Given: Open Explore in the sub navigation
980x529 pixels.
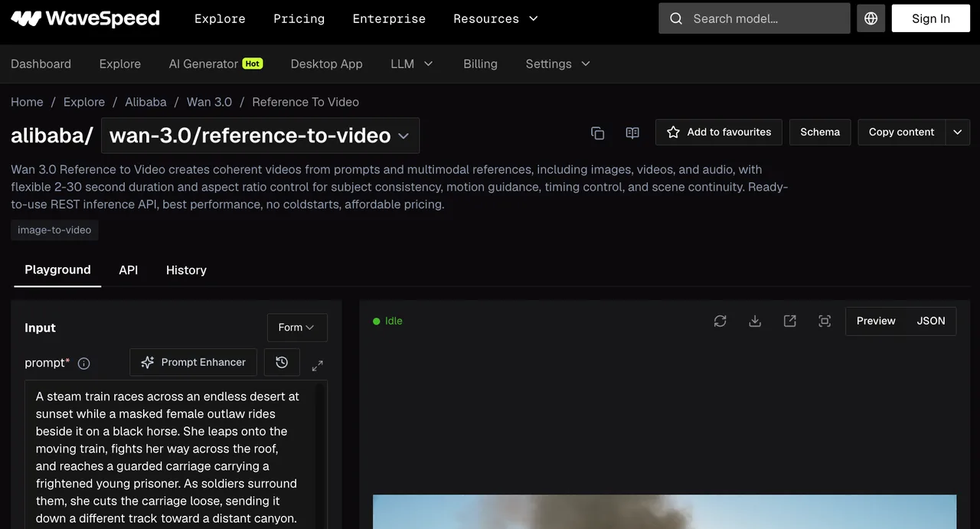Looking at the screenshot, I should [120, 64].
